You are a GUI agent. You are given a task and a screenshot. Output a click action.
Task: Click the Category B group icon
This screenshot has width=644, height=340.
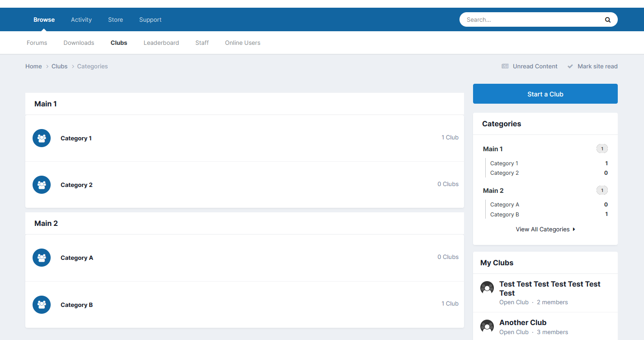click(x=42, y=305)
